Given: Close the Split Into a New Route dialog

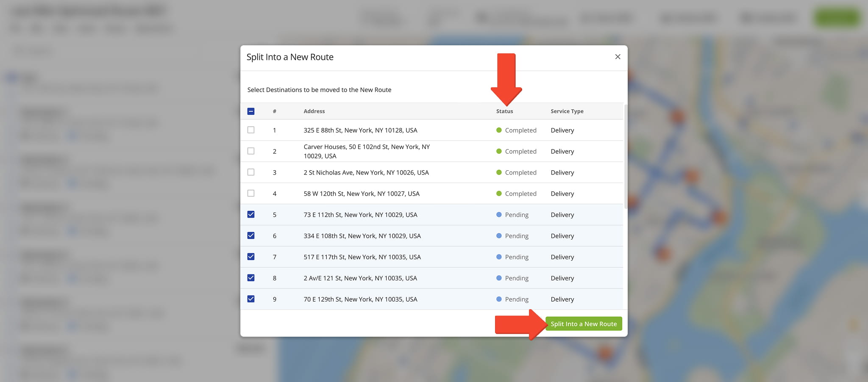Looking at the screenshot, I should coord(618,56).
